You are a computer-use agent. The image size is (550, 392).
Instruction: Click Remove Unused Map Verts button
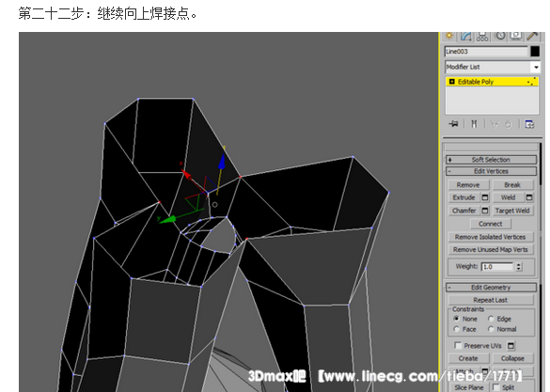[491, 250]
